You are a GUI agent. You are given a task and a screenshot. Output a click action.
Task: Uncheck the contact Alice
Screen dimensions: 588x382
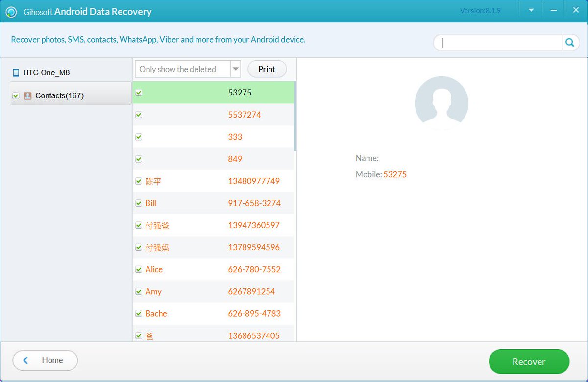click(139, 269)
